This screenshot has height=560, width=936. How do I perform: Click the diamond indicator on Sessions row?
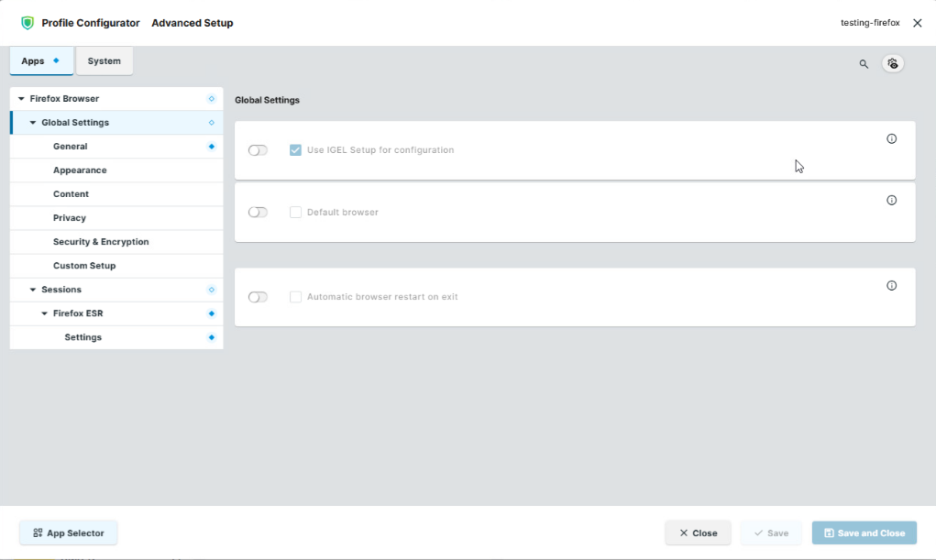point(212,290)
